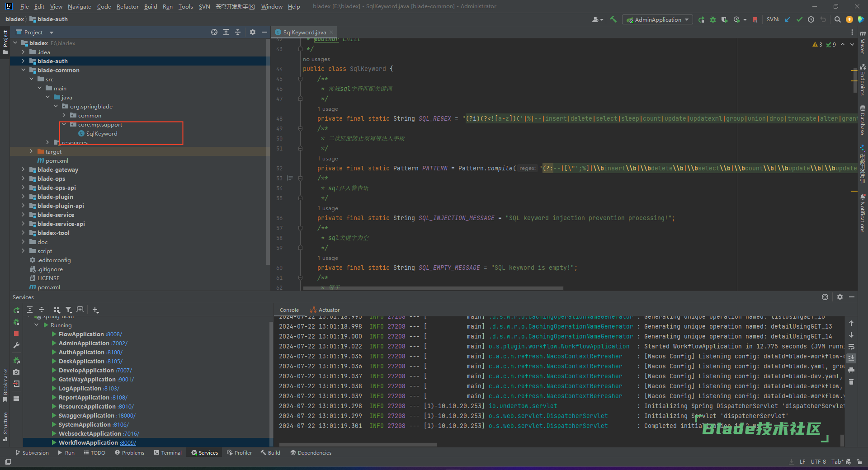Rerun AdminApplication from the top toolbar

[701, 19]
